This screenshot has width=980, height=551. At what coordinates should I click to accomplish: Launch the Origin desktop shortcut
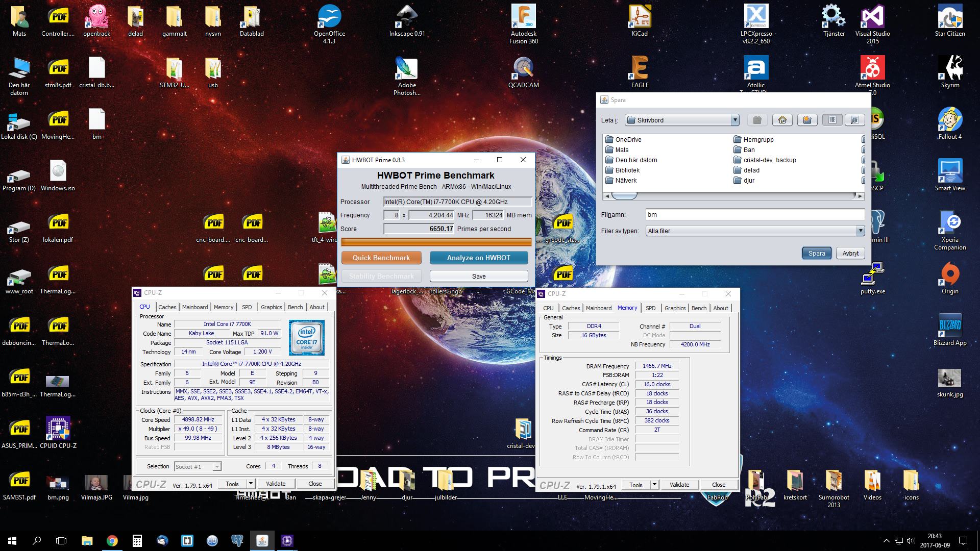950,279
